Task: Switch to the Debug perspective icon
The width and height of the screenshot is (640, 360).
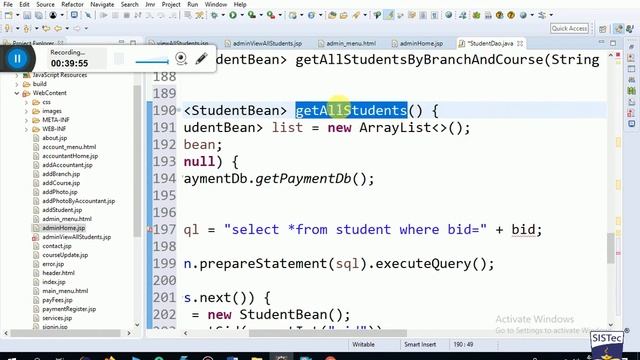Action: (630, 29)
